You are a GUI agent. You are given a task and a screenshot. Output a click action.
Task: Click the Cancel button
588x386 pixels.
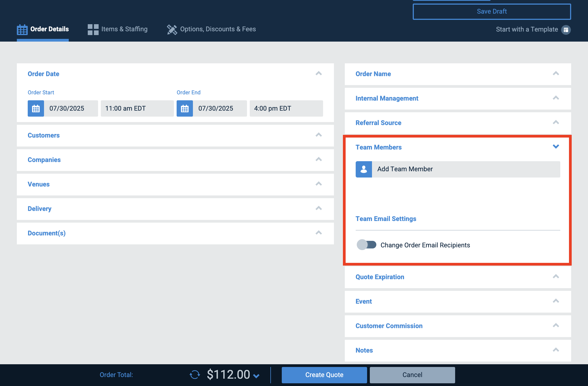coord(412,375)
